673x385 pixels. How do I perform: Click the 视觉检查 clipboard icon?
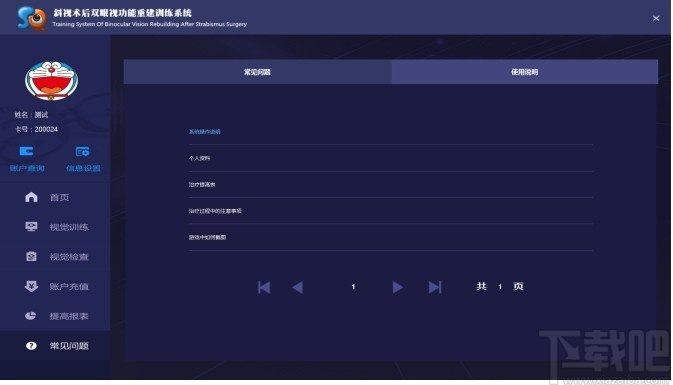click(31, 256)
